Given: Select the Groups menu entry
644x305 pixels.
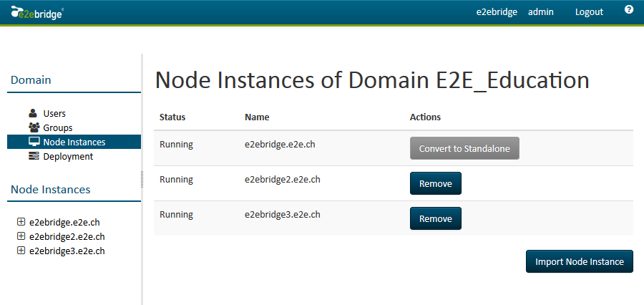Looking at the screenshot, I should pos(57,127).
